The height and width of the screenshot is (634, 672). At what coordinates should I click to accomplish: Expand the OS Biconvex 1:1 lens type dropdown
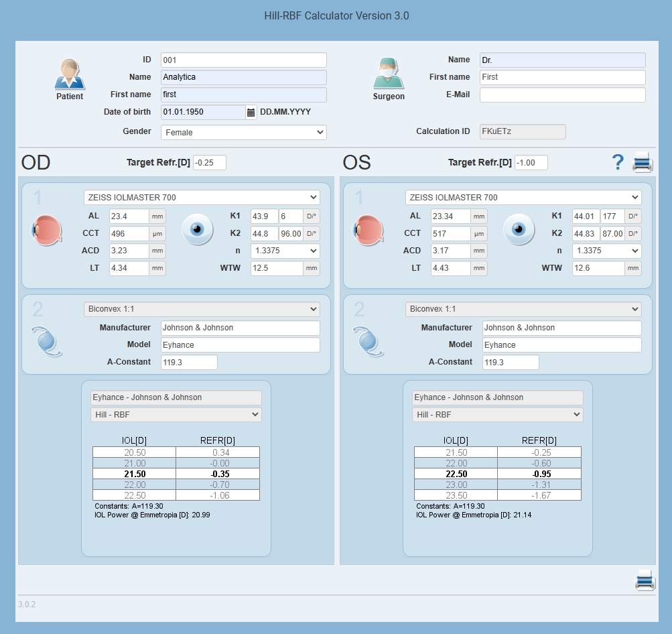(x=523, y=309)
